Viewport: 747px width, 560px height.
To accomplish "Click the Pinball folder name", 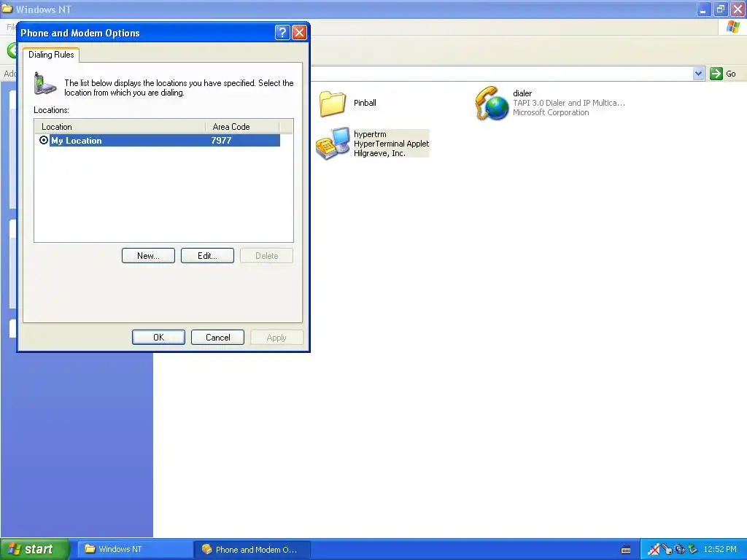I will click(x=365, y=103).
